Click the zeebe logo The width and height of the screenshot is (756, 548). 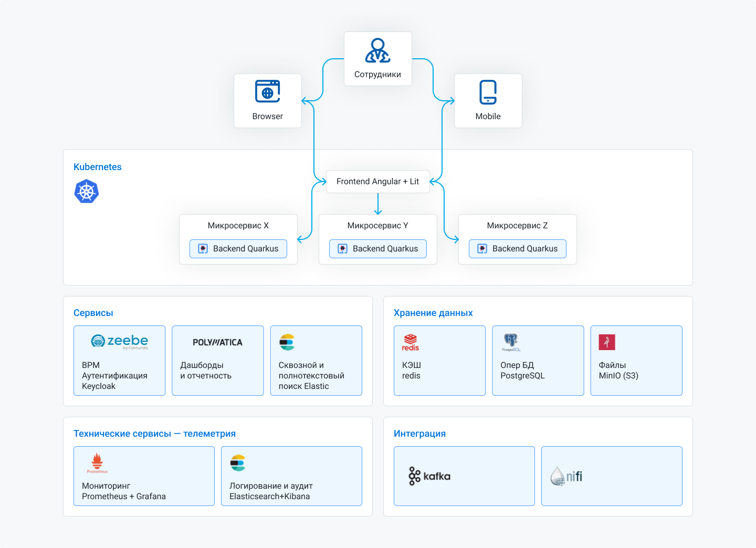[x=120, y=342]
